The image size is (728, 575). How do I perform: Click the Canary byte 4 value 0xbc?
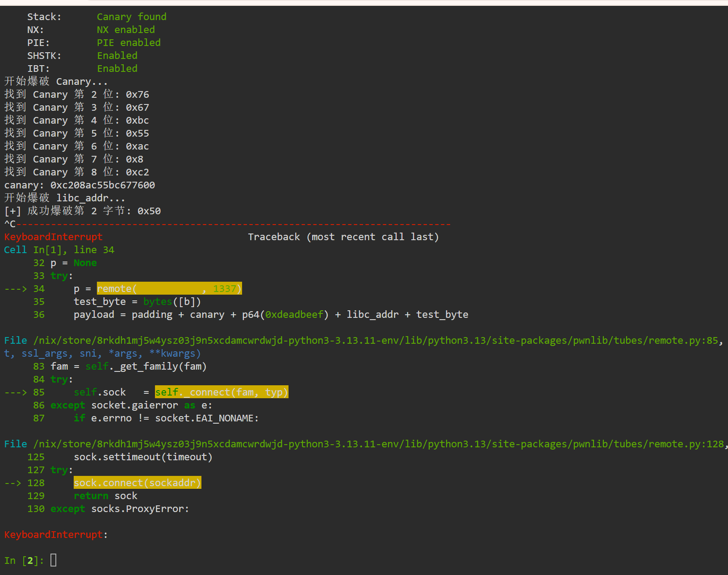pyautogui.click(x=138, y=121)
